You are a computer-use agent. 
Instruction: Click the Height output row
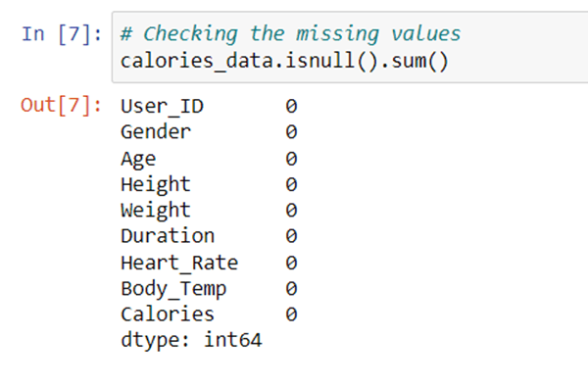click(x=209, y=185)
